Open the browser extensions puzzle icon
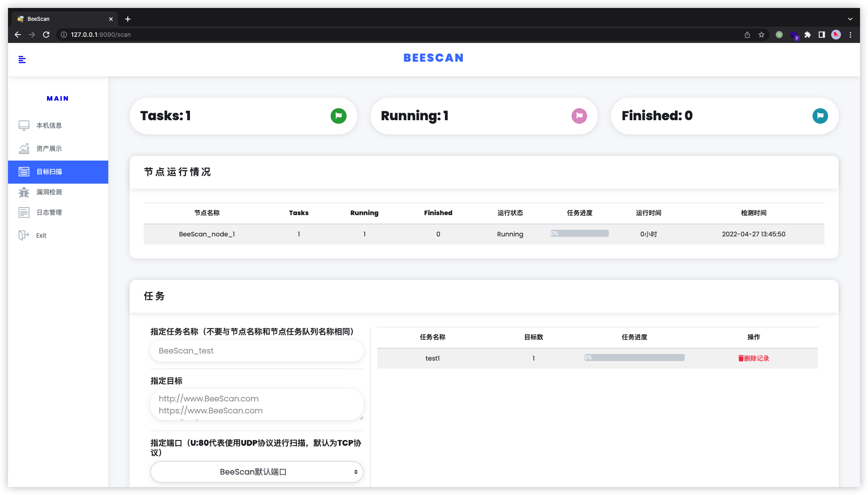868x495 pixels. pyautogui.click(x=808, y=35)
